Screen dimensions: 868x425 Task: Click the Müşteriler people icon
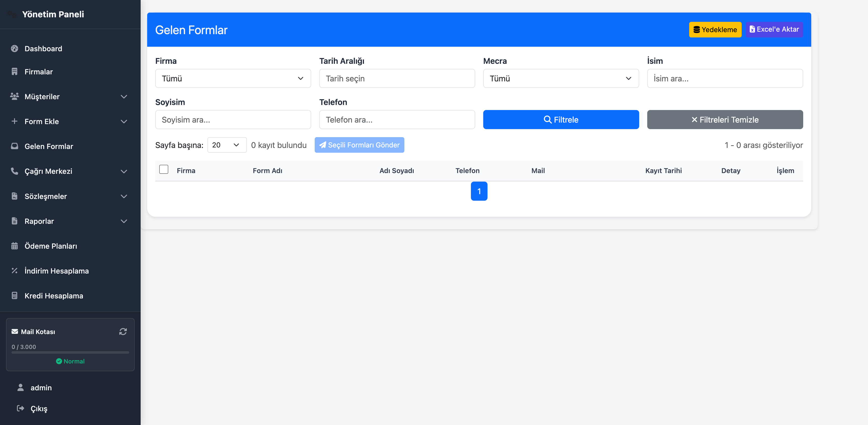pos(14,96)
